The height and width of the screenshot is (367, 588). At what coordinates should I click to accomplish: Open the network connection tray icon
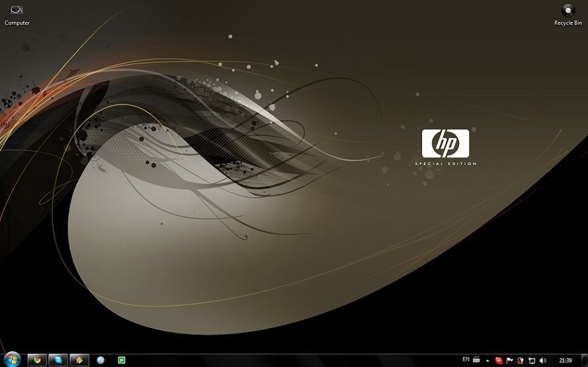pyautogui.click(x=531, y=360)
